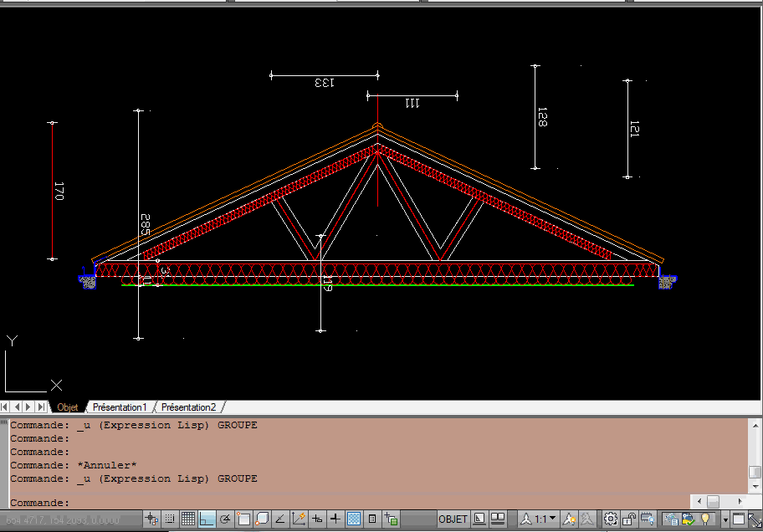This screenshot has height=532, width=763.
Task: Click the command window grip handle
Action: point(4,422)
